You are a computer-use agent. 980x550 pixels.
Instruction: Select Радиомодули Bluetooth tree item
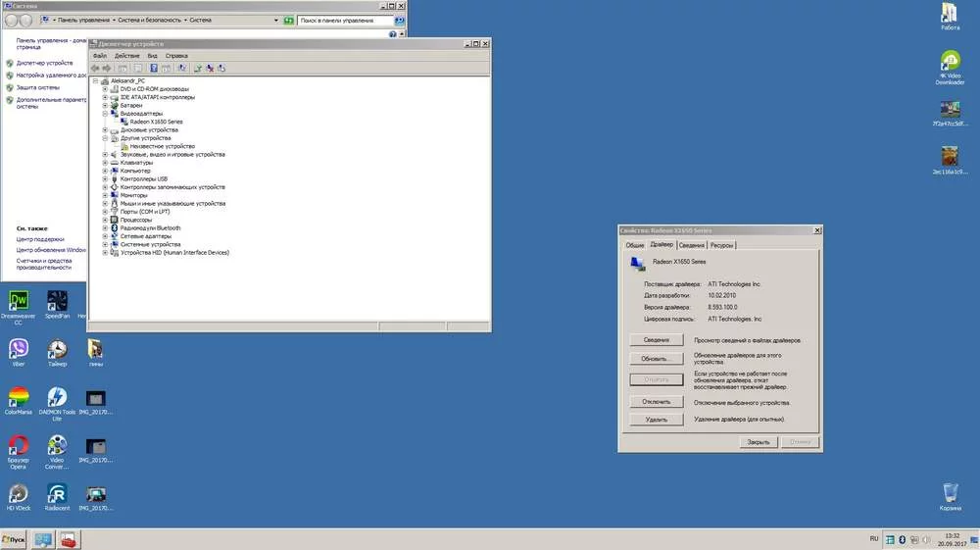pos(150,228)
